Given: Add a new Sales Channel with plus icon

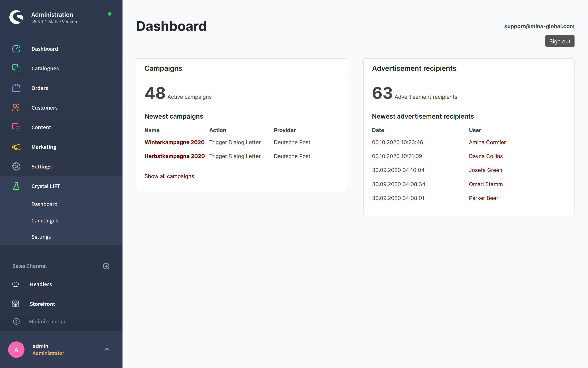Looking at the screenshot, I should pyautogui.click(x=106, y=266).
